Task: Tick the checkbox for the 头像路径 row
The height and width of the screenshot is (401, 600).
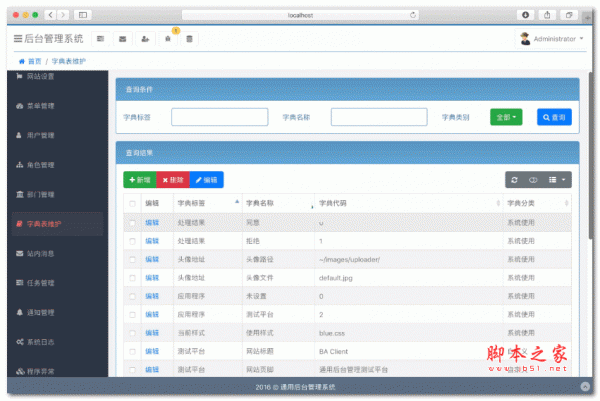Action: [132, 259]
